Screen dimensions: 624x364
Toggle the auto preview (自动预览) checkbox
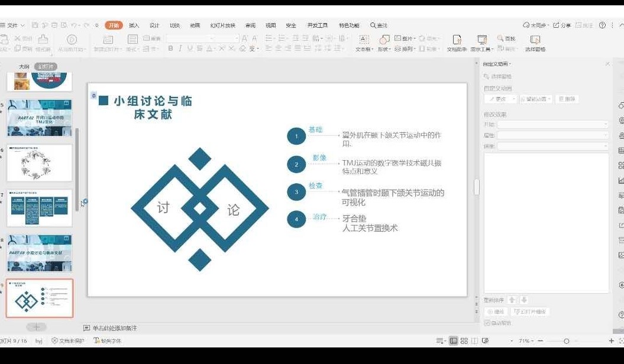click(x=487, y=323)
